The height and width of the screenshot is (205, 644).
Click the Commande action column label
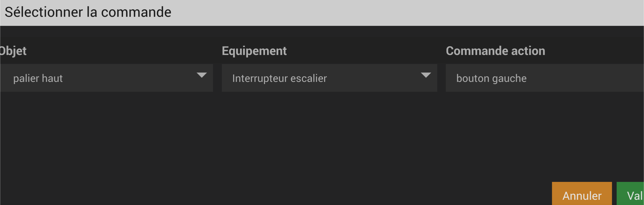pyautogui.click(x=495, y=51)
